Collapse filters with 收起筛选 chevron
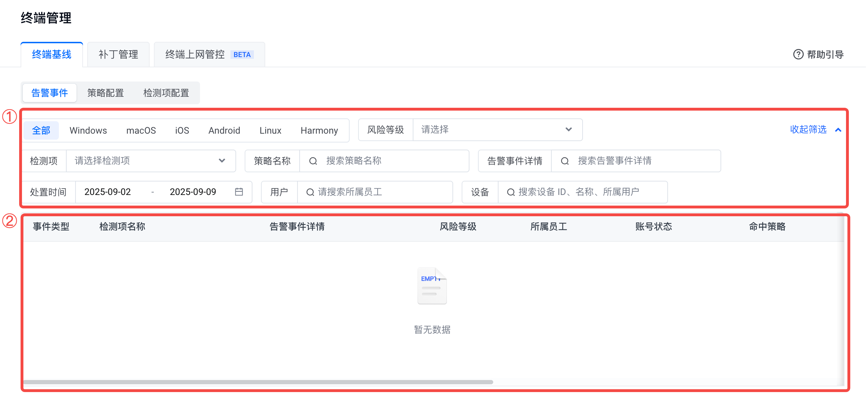868x419 pixels. [x=838, y=130]
